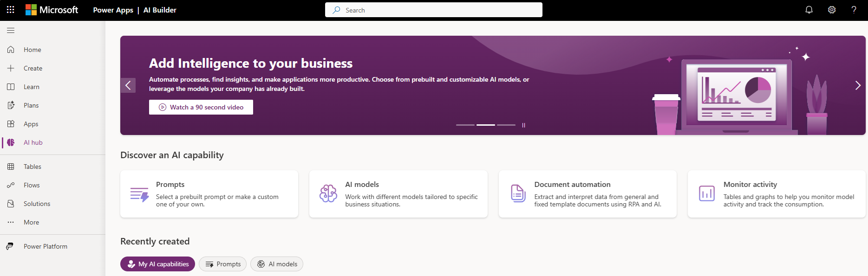868x276 pixels.
Task: Open the settings gear icon
Action: click(832, 10)
